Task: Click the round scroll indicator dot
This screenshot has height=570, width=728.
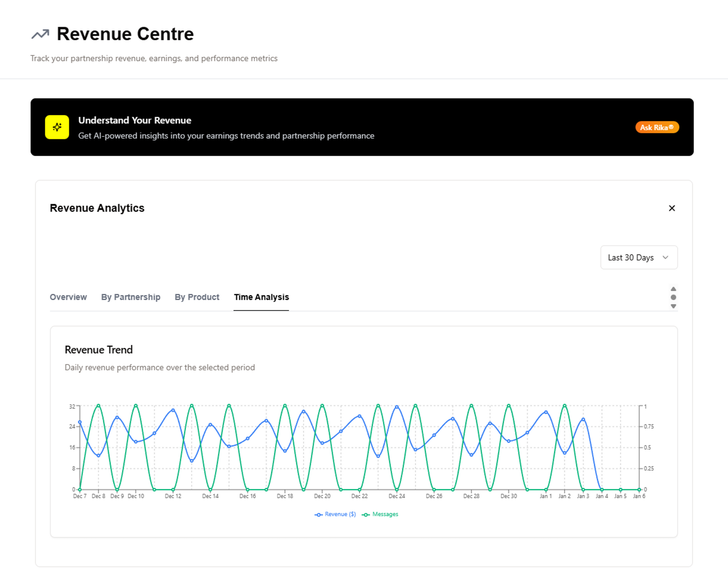Action: (x=673, y=298)
